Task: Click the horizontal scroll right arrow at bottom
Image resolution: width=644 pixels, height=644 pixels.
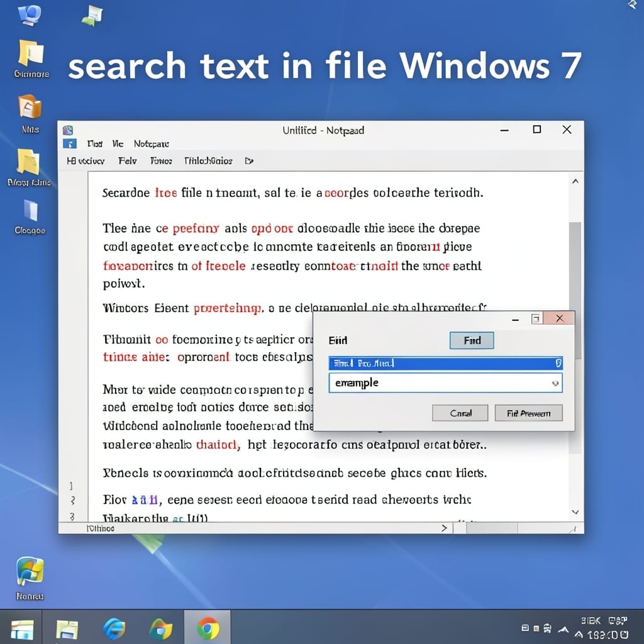Action: tap(444, 528)
